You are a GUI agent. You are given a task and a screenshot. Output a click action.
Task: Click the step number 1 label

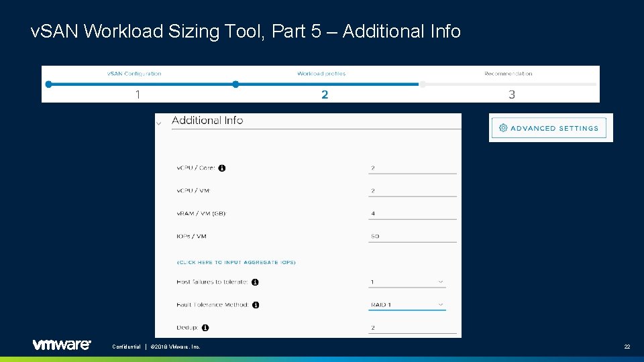[138, 95]
